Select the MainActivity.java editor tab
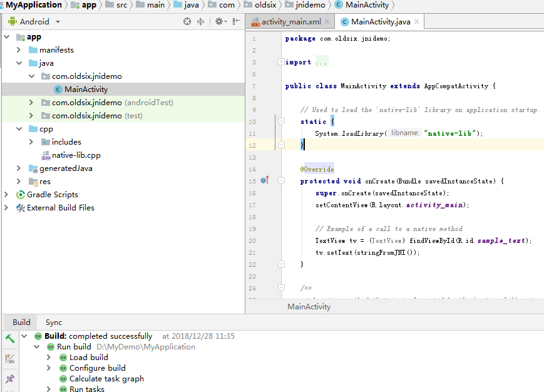544x392 pixels. [380, 21]
